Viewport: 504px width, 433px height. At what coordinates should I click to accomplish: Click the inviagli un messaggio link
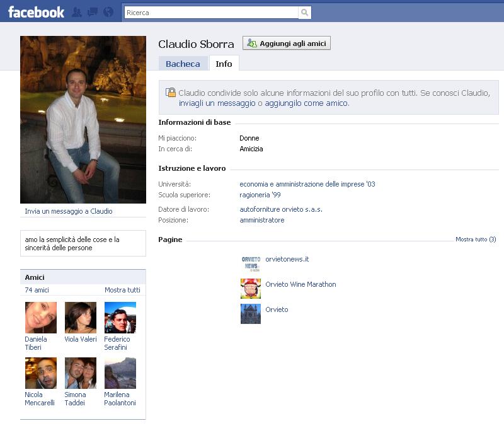pos(217,103)
